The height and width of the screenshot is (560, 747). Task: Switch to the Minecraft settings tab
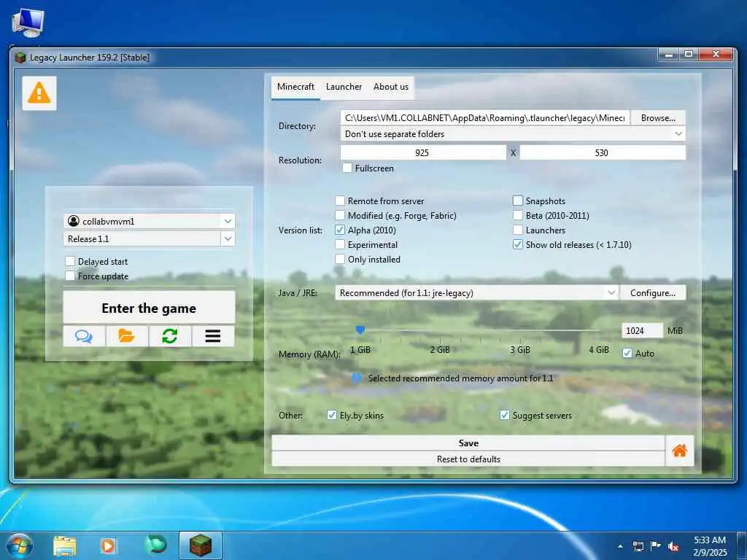[295, 87]
